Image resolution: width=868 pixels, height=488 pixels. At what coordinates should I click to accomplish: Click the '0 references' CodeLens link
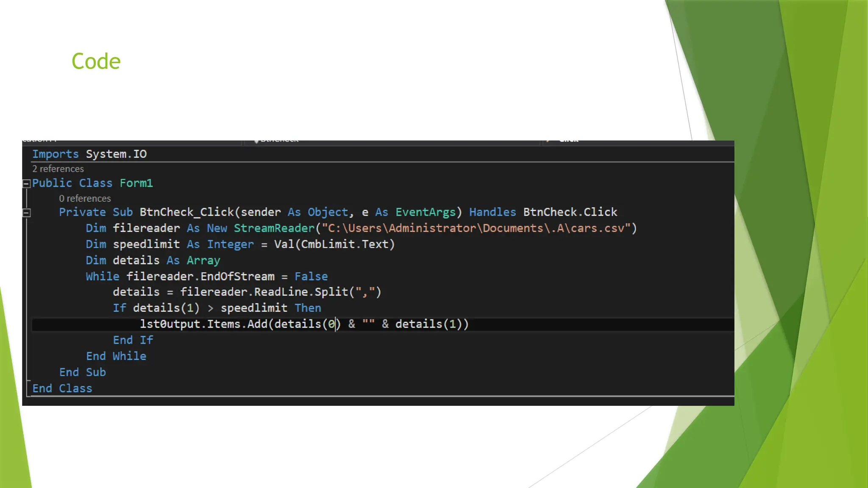(85, 199)
